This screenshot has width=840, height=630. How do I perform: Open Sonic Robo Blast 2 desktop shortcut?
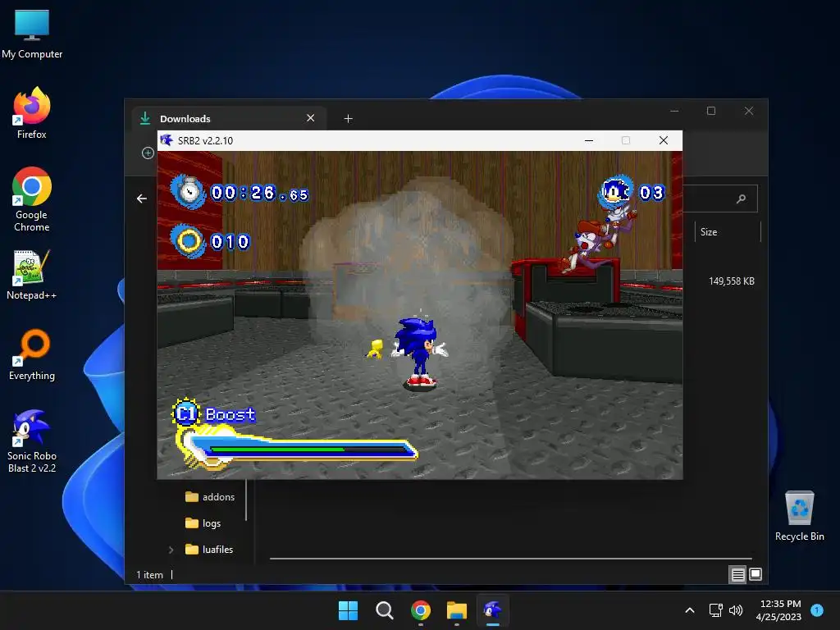click(x=32, y=441)
